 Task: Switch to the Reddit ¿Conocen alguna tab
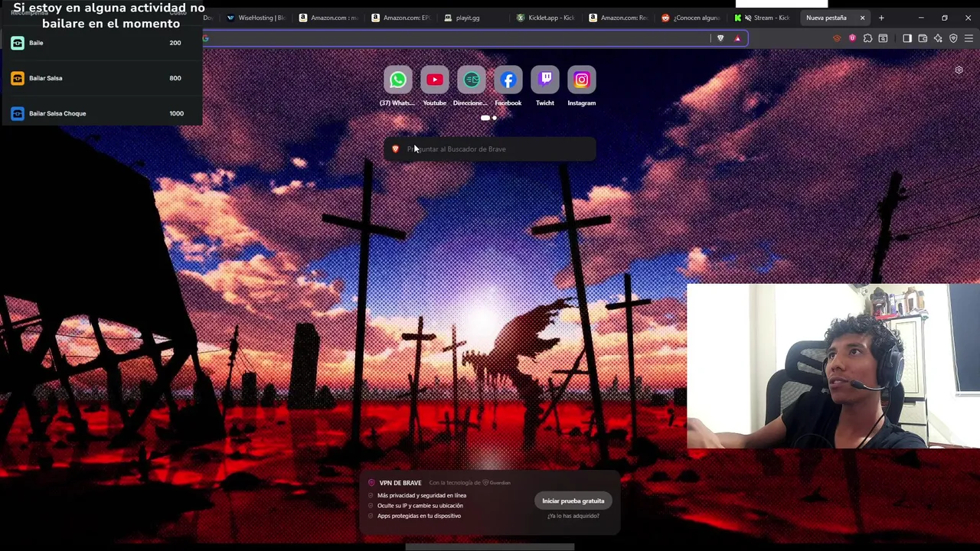[691, 18]
